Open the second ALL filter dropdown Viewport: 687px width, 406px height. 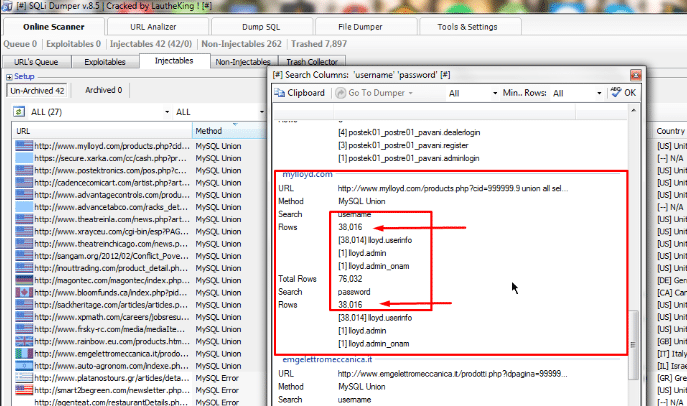pyautogui.click(x=262, y=112)
